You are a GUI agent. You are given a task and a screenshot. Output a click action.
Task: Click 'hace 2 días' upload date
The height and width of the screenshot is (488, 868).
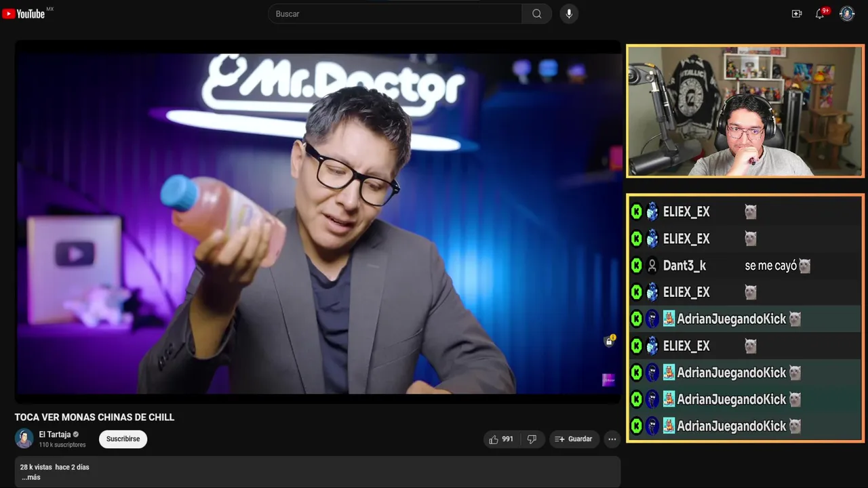click(72, 467)
